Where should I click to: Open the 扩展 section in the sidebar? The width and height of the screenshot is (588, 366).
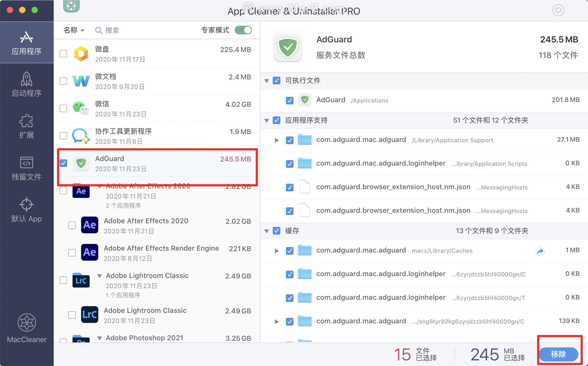tap(26, 126)
